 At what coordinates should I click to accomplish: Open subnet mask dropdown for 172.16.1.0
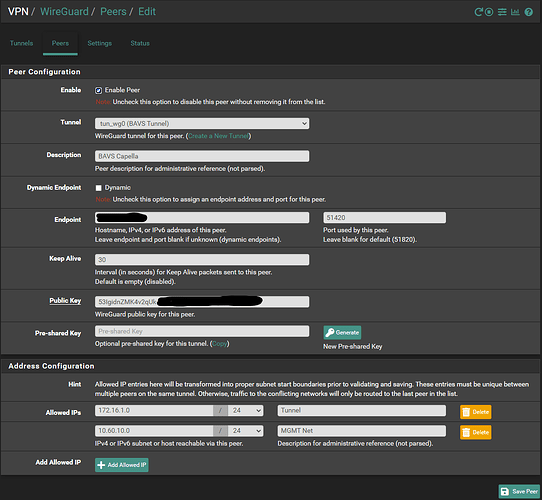245,410
